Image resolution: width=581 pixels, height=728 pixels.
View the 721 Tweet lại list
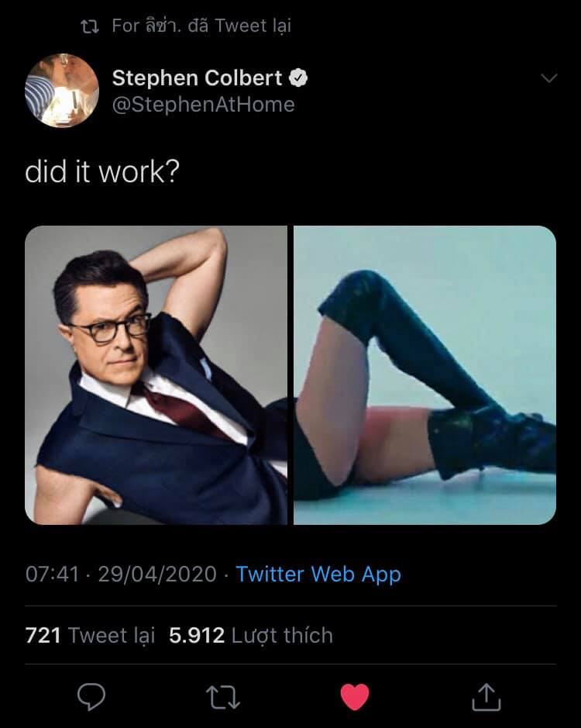90,636
